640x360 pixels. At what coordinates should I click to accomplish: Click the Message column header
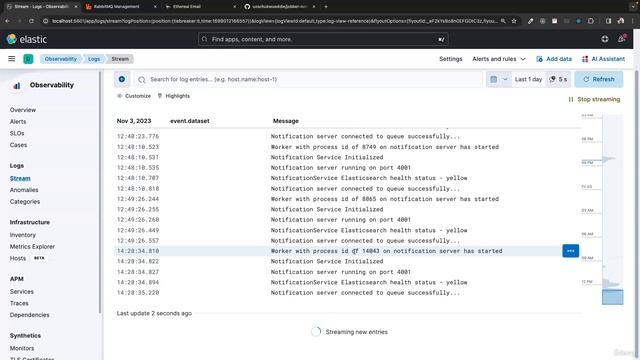(x=286, y=121)
